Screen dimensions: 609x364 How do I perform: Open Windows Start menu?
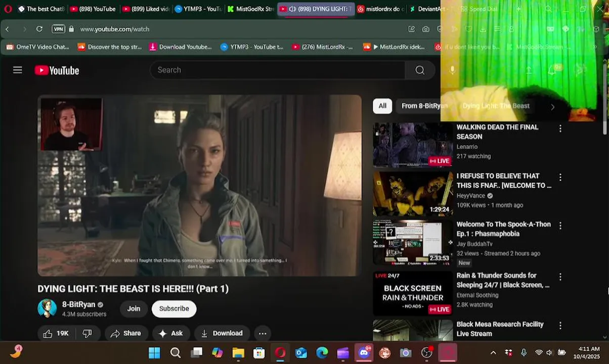pyautogui.click(x=154, y=353)
